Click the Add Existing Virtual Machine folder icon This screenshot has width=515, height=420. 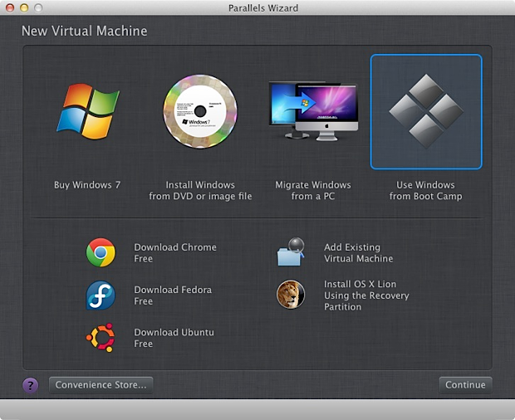coord(291,252)
